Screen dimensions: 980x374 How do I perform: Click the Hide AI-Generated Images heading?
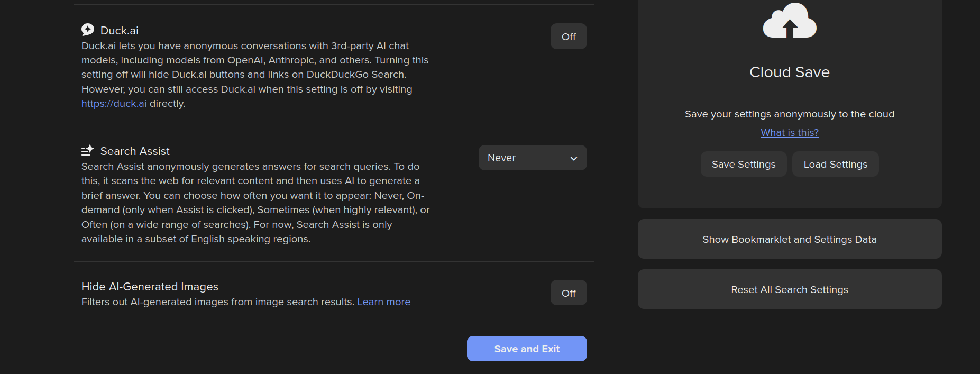pos(150,287)
